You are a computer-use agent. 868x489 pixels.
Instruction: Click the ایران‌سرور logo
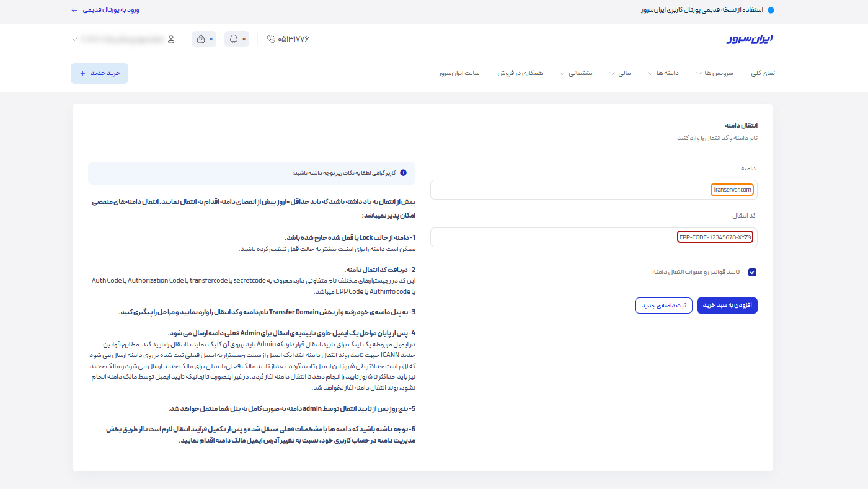(x=750, y=39)
